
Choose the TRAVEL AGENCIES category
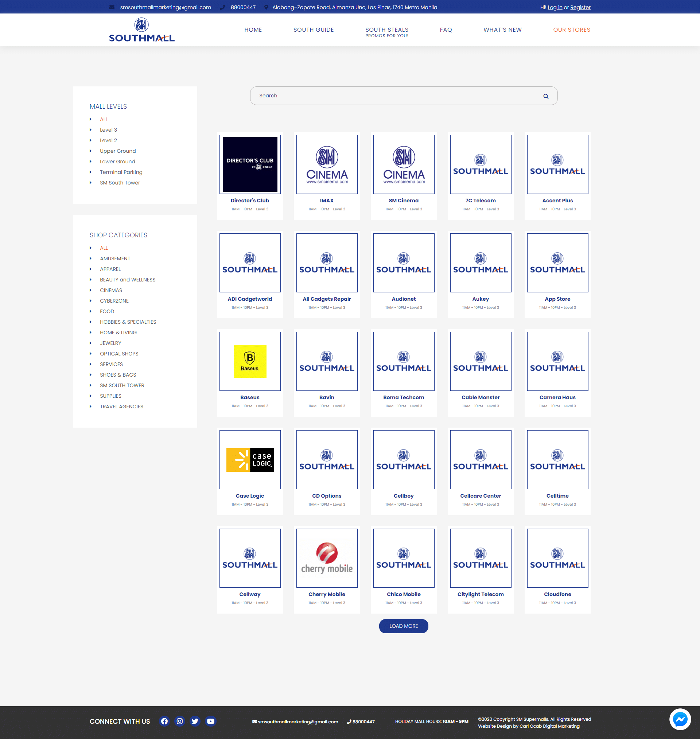tap(121, 407)
